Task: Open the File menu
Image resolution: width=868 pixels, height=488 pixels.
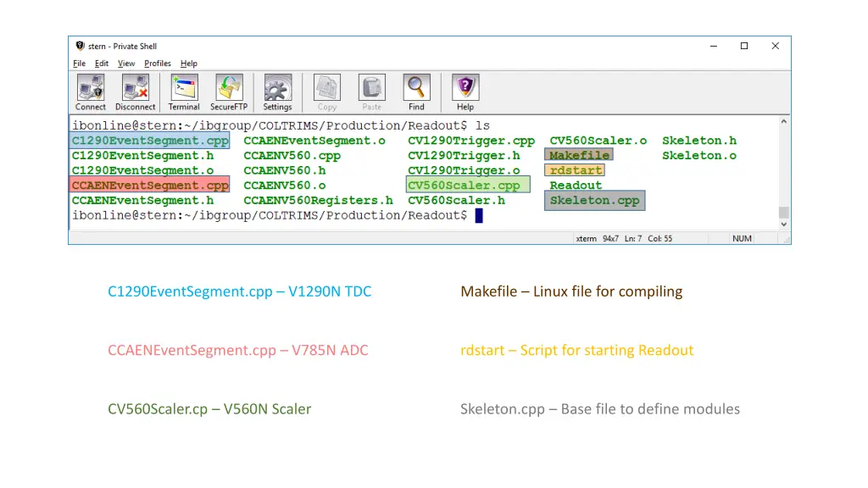Action: 79,64
